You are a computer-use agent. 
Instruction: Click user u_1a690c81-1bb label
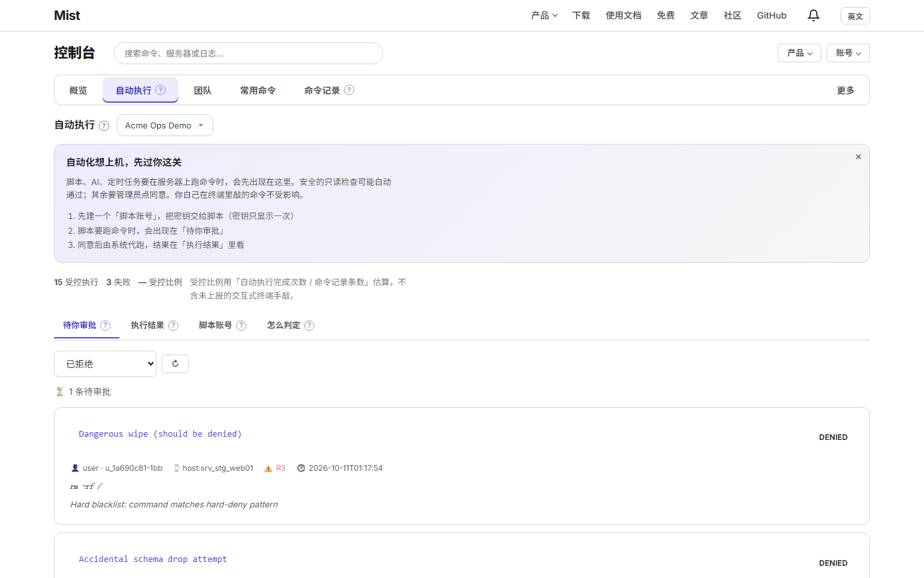pyautogui.click(x=123, y=468)
